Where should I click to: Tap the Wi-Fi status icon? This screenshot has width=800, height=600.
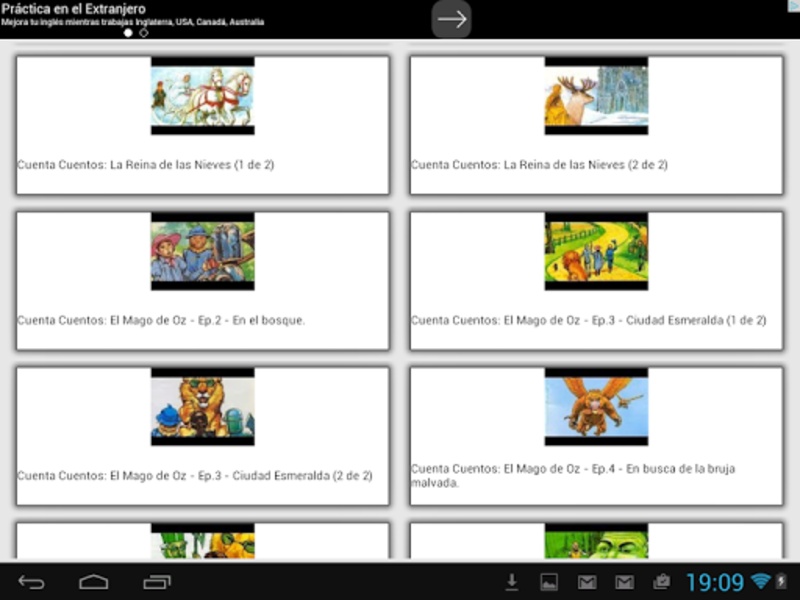point(761,581)
